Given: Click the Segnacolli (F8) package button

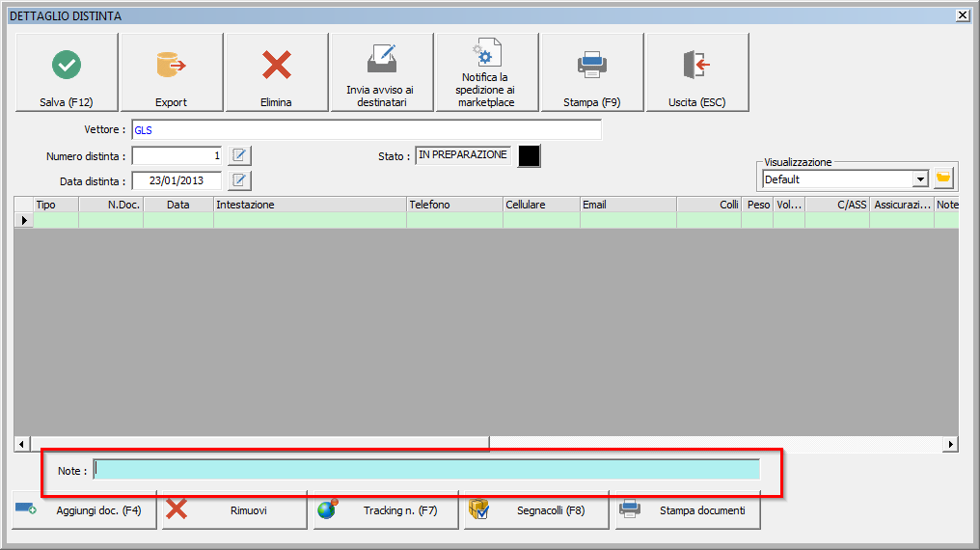Looking at the screenshot, I should (x=536, y=510).
